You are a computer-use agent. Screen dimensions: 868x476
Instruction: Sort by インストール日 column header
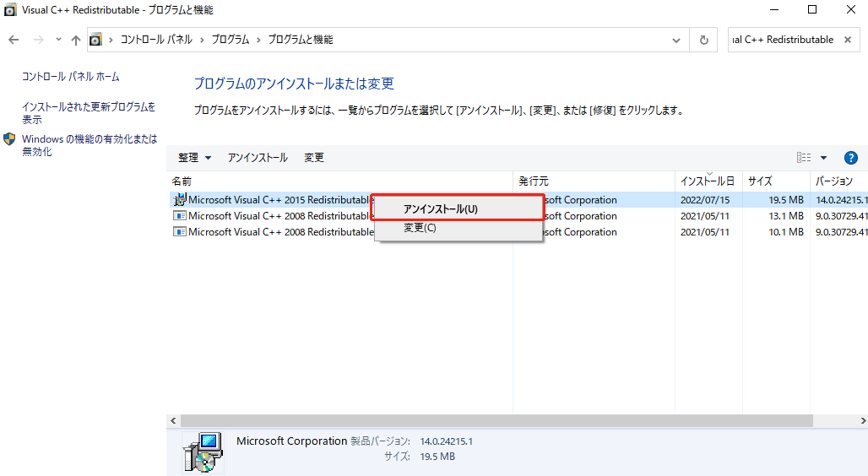(708, 181)
